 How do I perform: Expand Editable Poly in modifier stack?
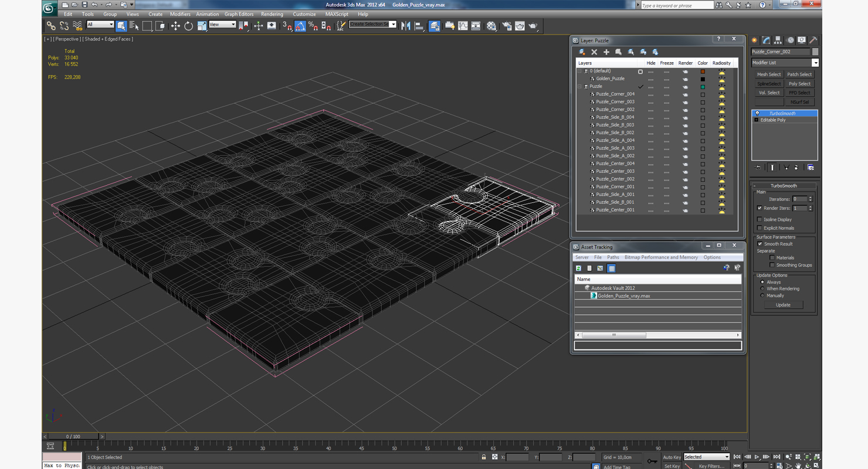[x=757, y=120]
